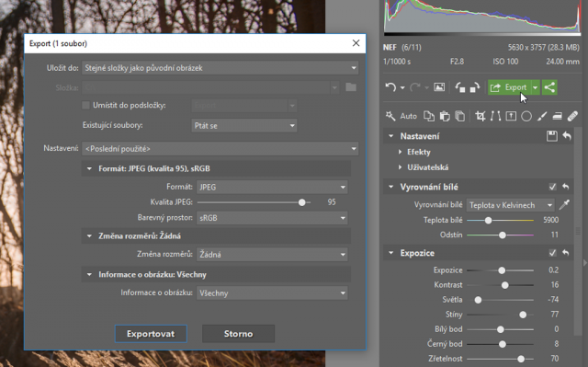Open the Barevný prostor sRGB dropdown
588x367 pixels.
pos(272,218)
